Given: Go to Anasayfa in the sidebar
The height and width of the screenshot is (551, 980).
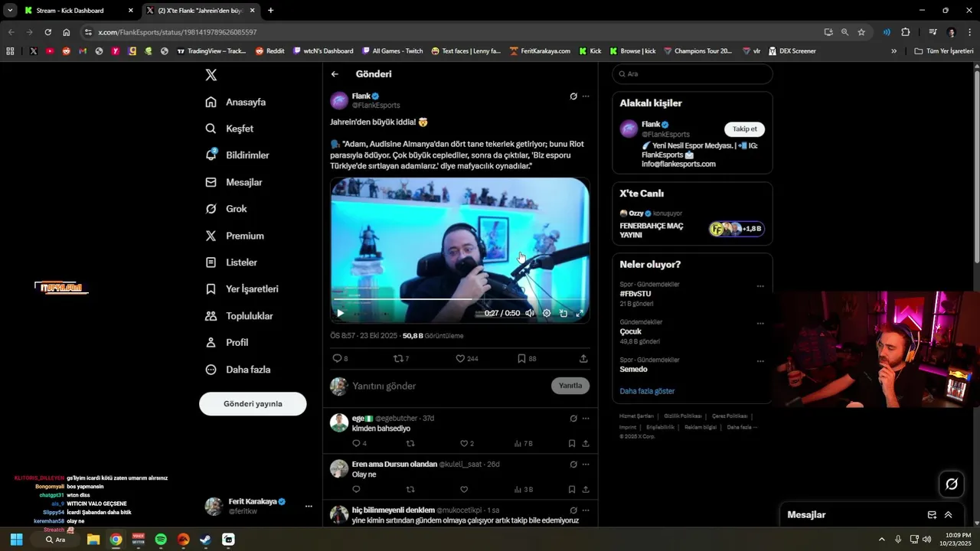Looking at the screenshot, I should coord(236,102).
